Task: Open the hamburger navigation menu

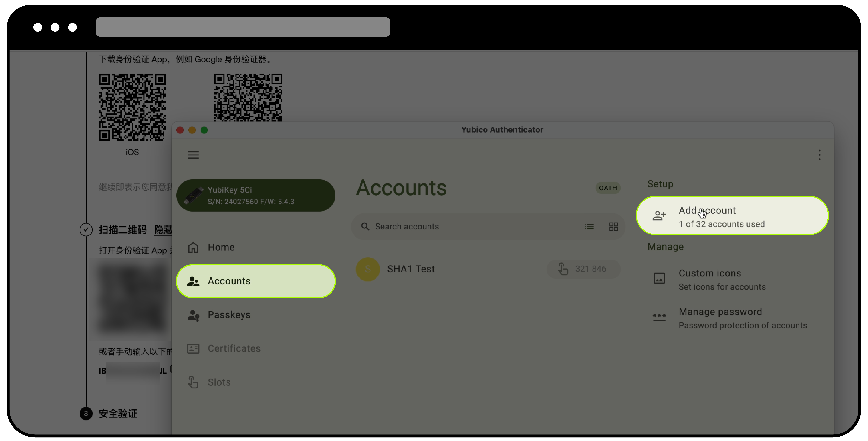Action: coord(193,155)
